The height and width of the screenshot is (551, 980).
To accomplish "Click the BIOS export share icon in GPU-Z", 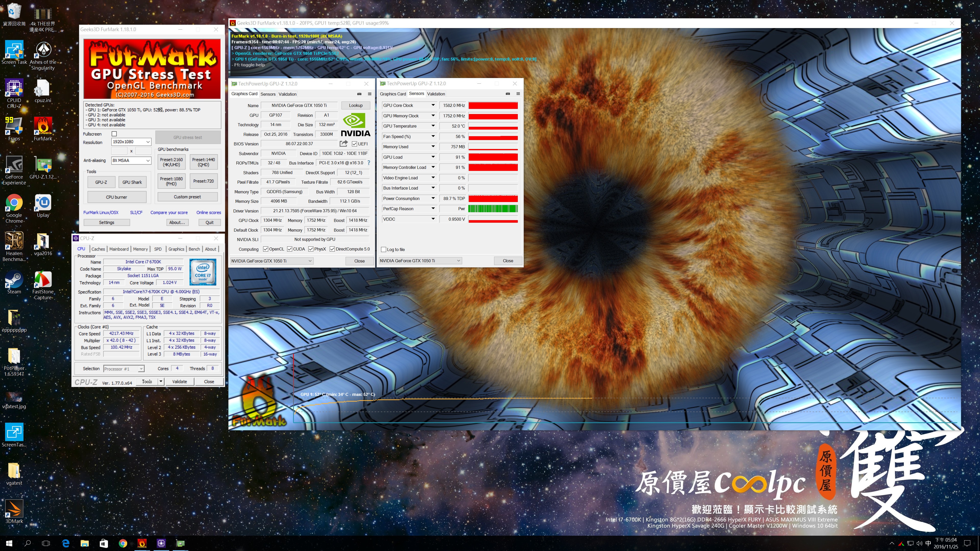I will (x=344, y=143).
